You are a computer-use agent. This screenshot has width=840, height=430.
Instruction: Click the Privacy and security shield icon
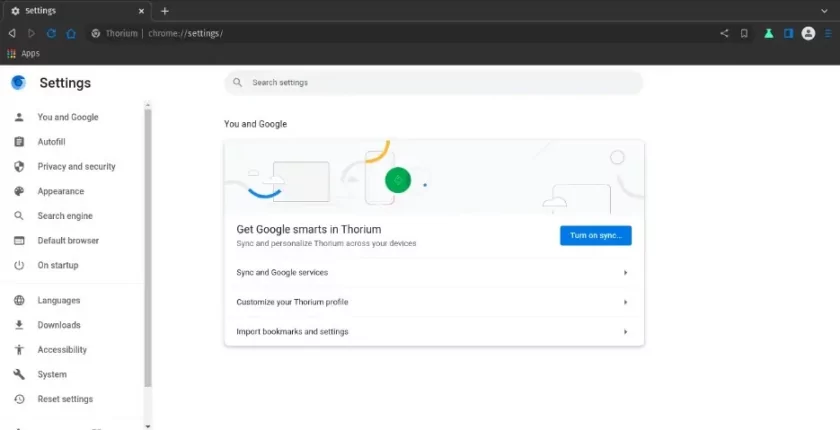tap(19, 167)
